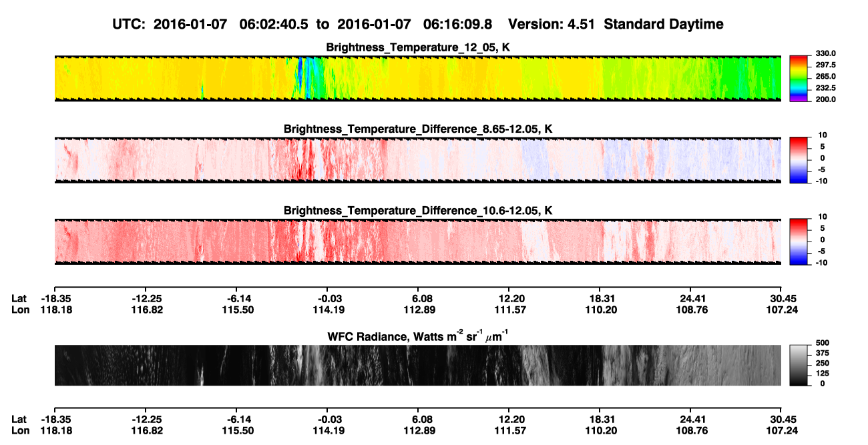Click longitude 116.82 on the axis under the WFC Radiance strip

tap(147, 430)
